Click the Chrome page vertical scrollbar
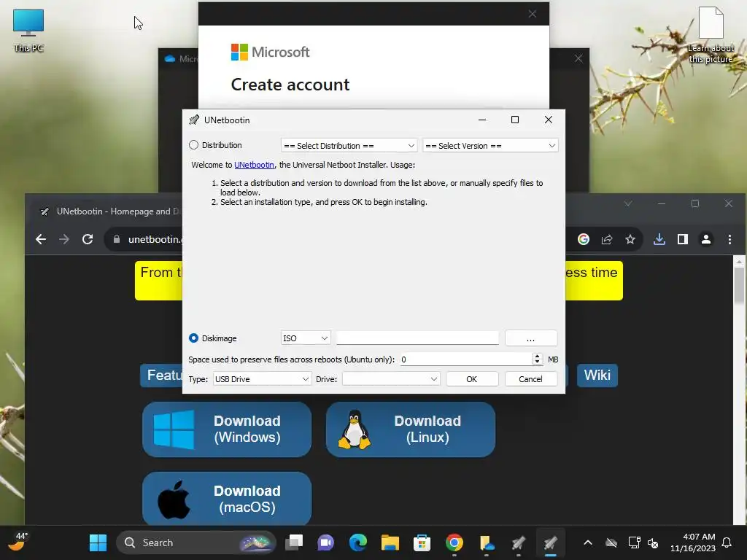 (739, 286)
